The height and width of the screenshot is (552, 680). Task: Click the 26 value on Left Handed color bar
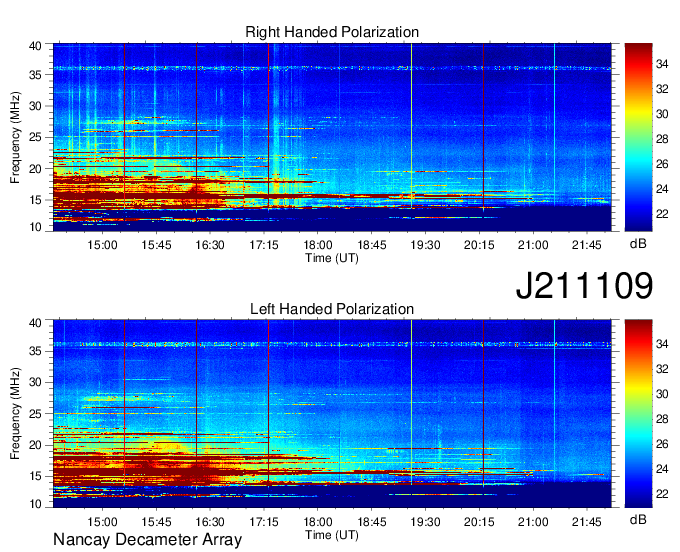662,444
